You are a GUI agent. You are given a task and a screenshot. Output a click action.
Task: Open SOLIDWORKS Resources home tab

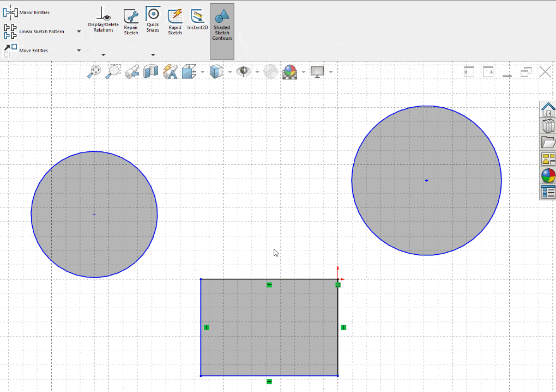pyautogui.click(x=548, y=109)
